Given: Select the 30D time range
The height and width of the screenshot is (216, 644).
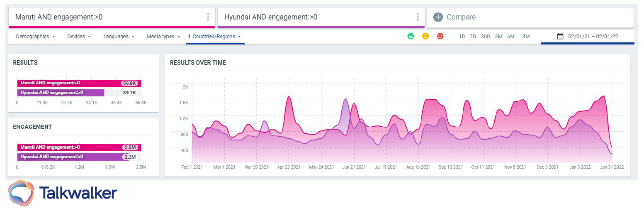Looking at the screenshot, I should 485,37.
